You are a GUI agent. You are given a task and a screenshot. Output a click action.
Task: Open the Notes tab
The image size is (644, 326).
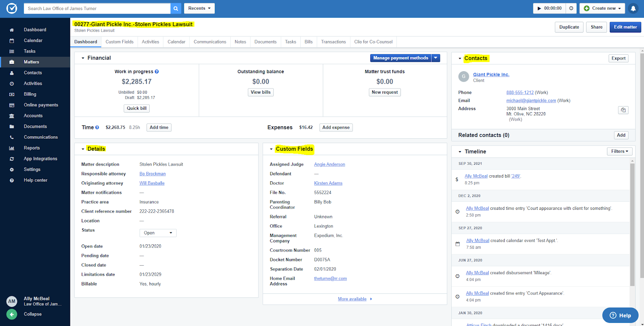[x=240, y=42]
